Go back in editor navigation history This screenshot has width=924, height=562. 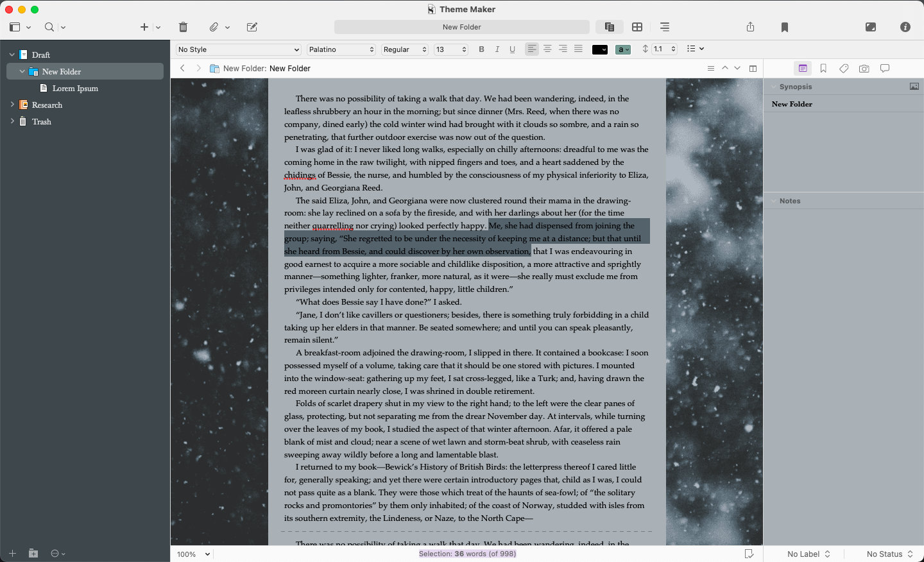182,68
